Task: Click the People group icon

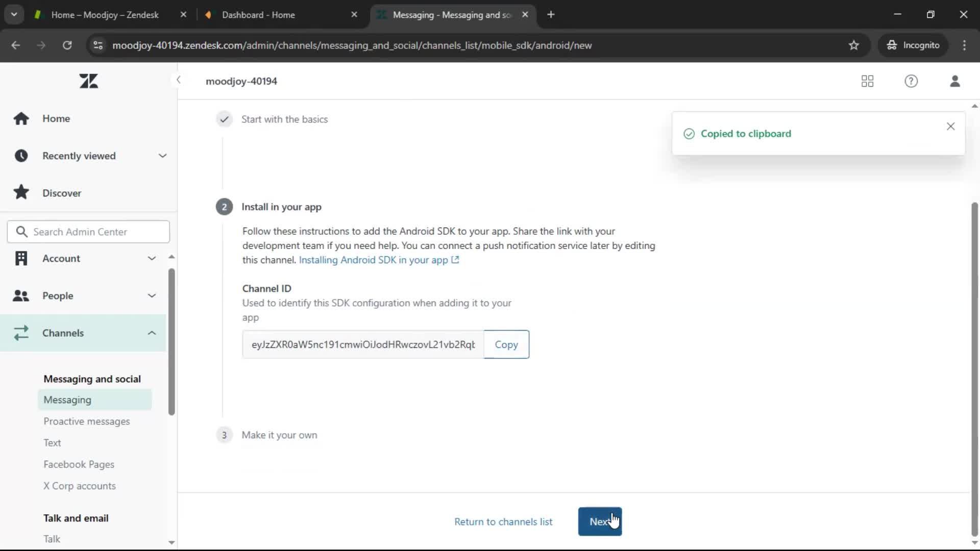Action: [21, 296]
